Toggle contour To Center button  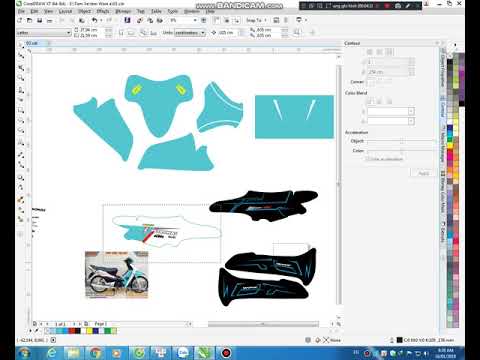coord(369,52)
